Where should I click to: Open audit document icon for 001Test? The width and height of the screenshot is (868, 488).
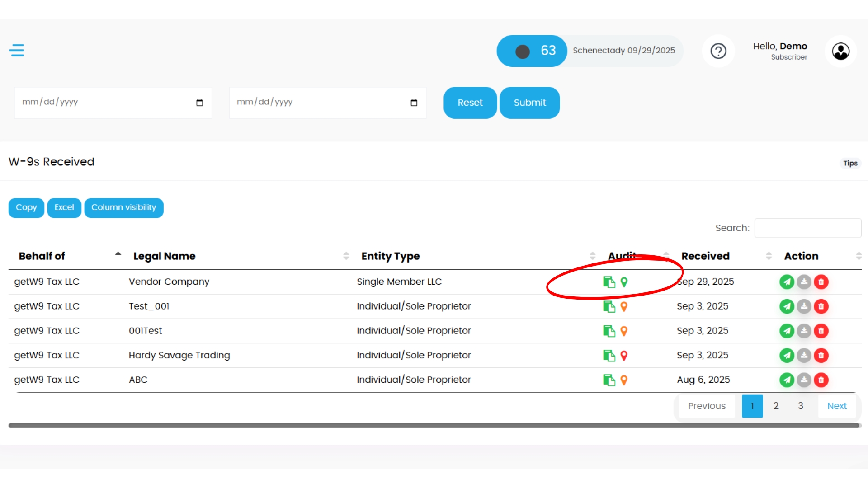(x=609, y=331)
